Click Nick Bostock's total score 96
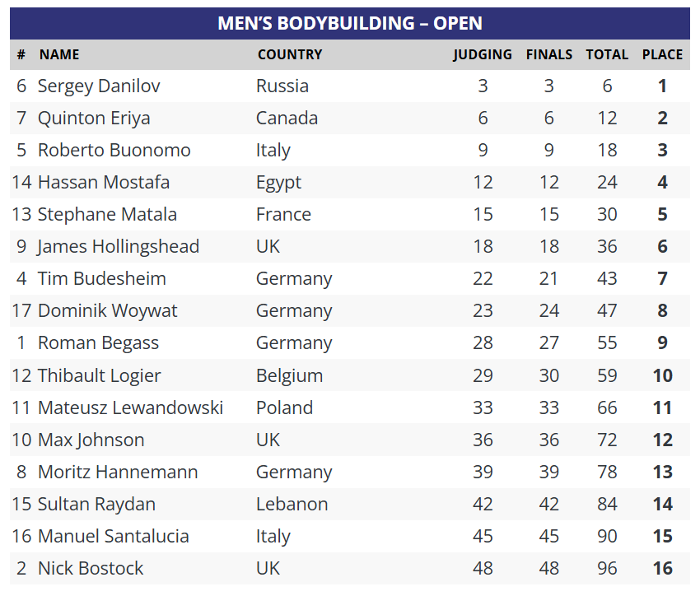 tap(607, 568)
